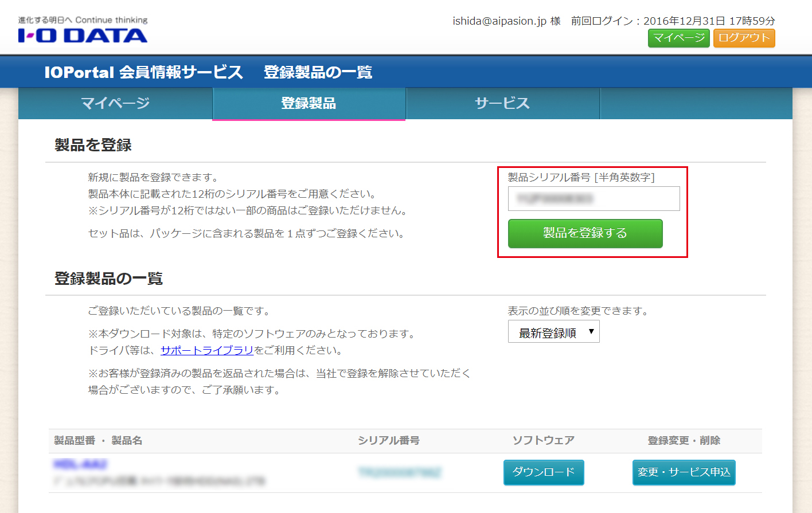Click the 登録製品の一覧 section heading

pos(108,279)
